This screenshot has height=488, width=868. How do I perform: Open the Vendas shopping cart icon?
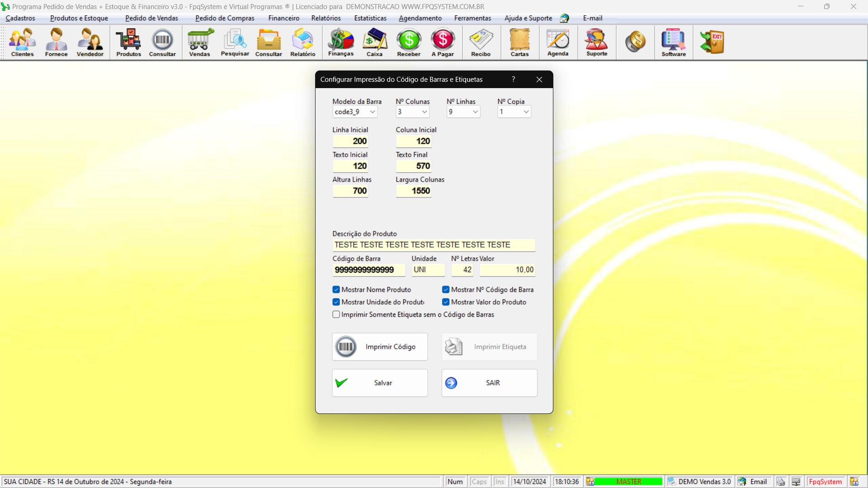point(199,42)
